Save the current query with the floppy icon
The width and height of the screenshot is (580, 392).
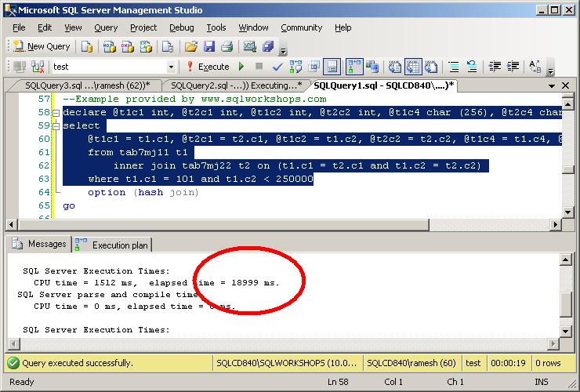tap(209, 46)
